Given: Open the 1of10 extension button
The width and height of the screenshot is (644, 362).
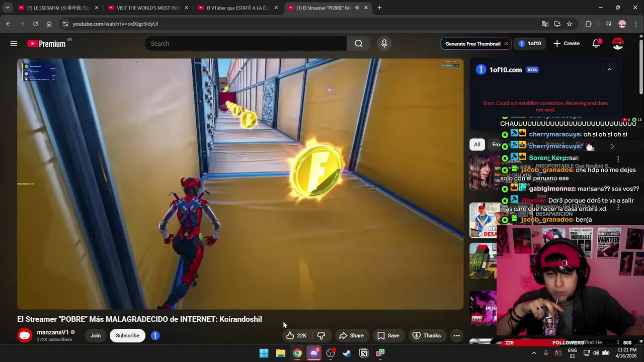Looking at the screenshot, I should [530, 44].
